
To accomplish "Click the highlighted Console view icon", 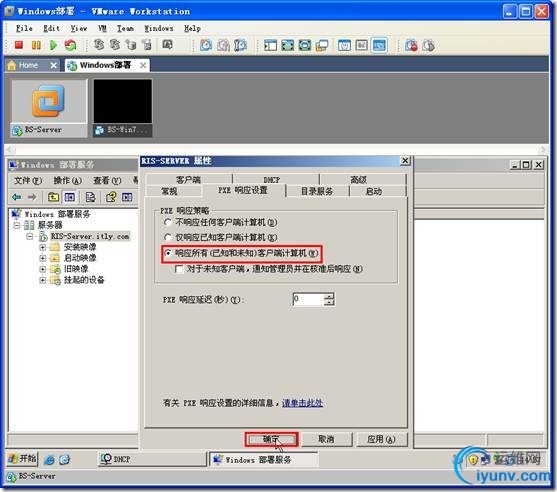I will point(379,45).
